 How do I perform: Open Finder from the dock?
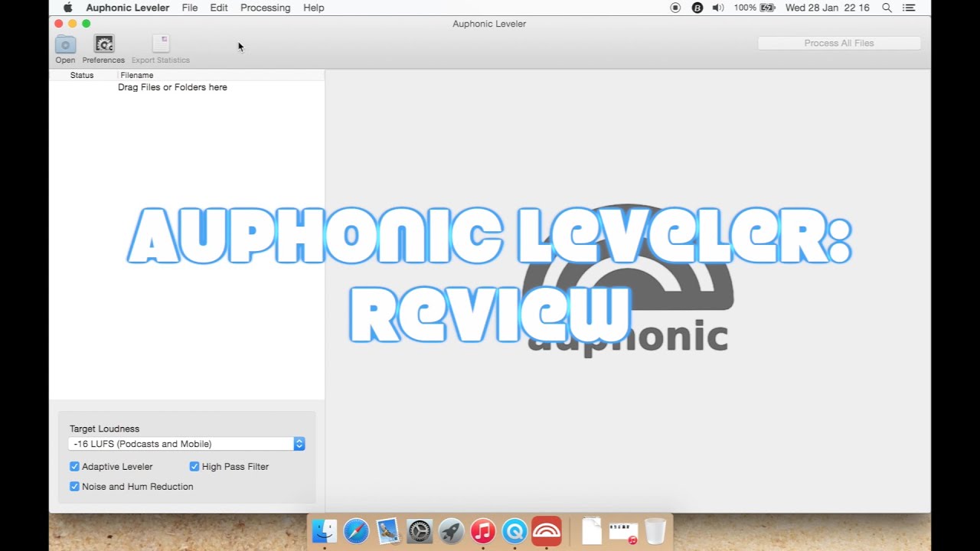pyautogui.click(x=325, y=530)
